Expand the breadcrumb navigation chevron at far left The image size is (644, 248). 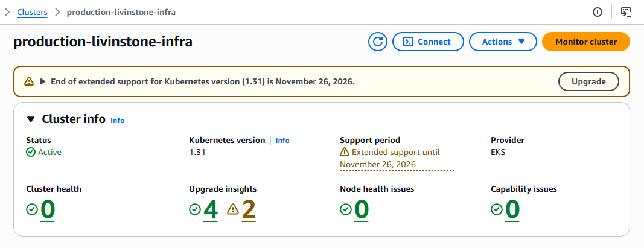[7, 12]
